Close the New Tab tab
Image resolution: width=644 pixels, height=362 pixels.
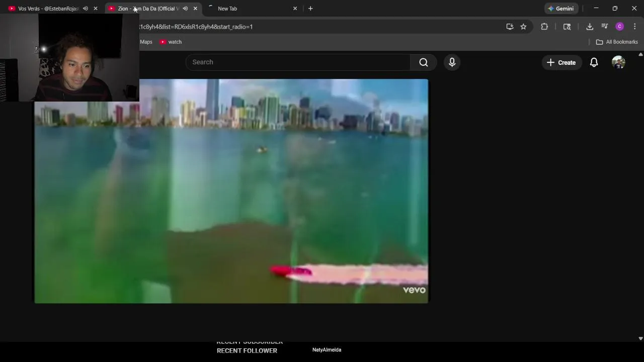pos(295,9)
